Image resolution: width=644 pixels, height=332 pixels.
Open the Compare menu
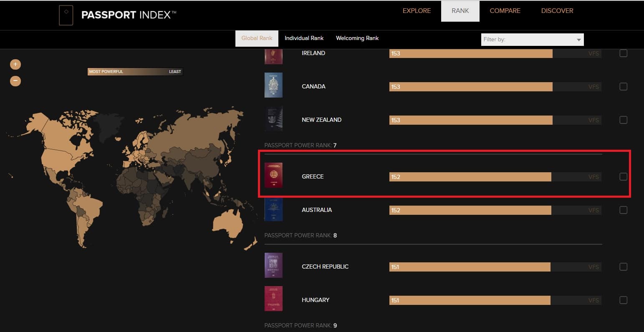point(505,11)
